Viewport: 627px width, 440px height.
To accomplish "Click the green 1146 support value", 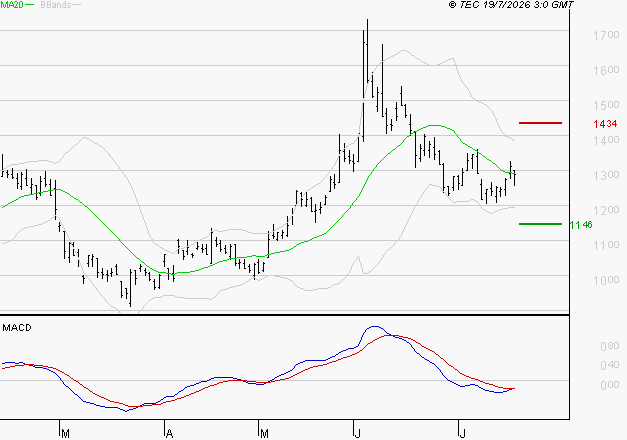I will click(581, 225).
